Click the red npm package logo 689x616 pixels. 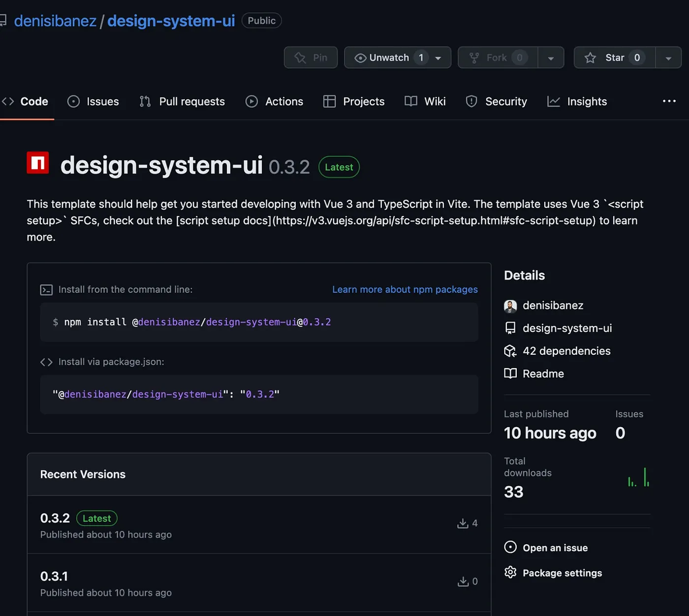point(38,162)
